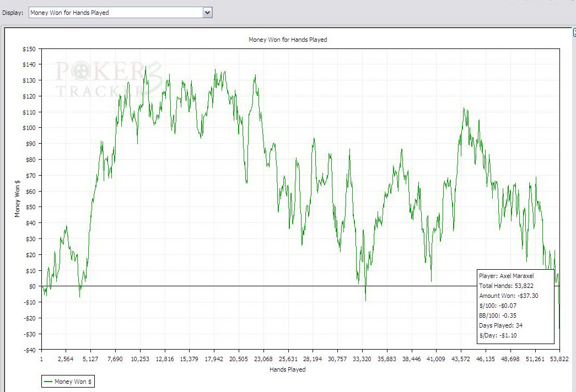The image size is (576, 392).
Task: Click the Amount Won: -$37.30 line
Action: point(507,296)
